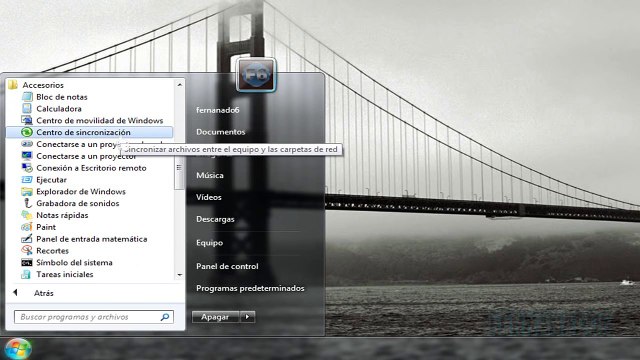Viewport: 640px width, 360px height.
Task: Open Panel de control
Action: coord(227,266)
